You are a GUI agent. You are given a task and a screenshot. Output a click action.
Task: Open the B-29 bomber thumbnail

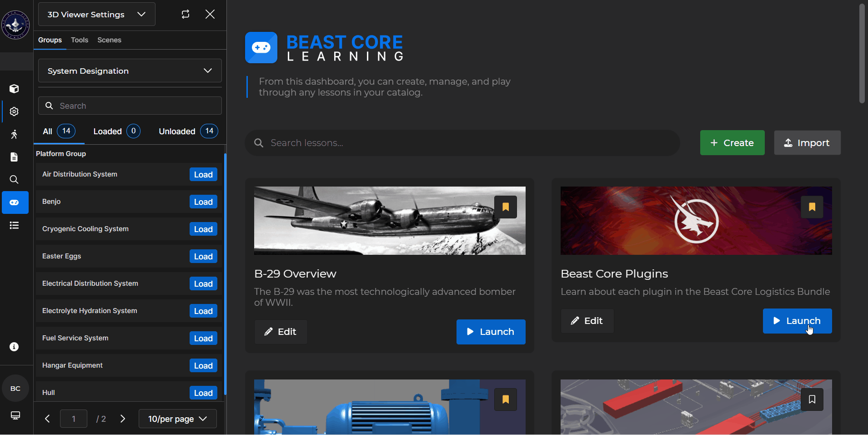pos(390,221)
